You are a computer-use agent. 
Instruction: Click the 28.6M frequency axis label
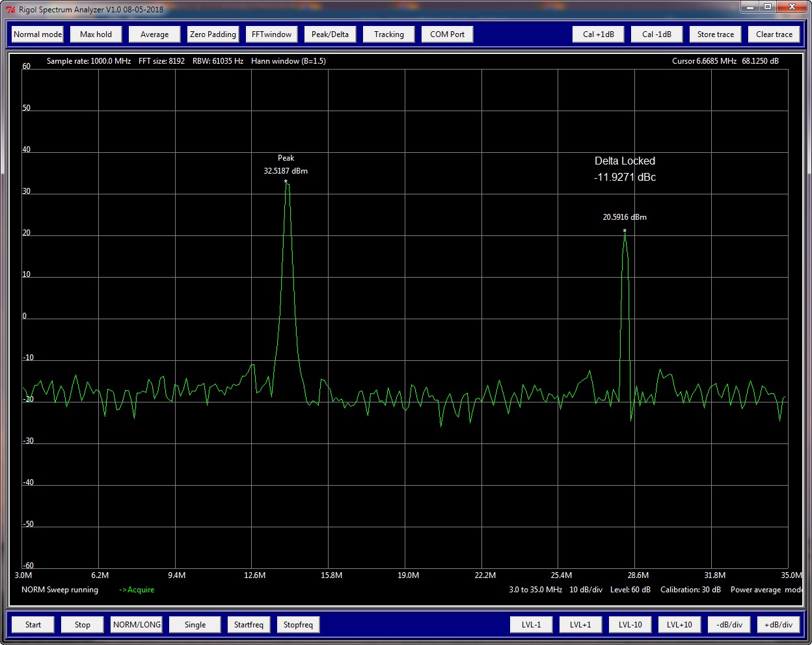(638, 575)
